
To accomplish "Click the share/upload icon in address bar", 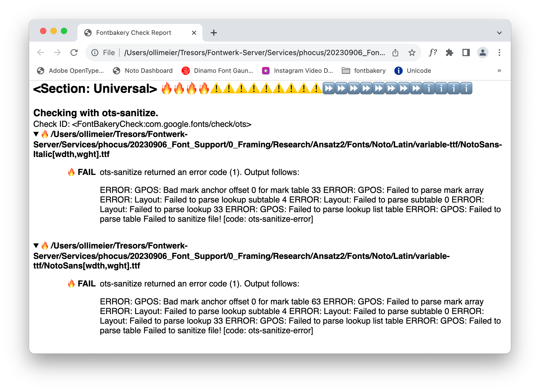I will point(395,53).
